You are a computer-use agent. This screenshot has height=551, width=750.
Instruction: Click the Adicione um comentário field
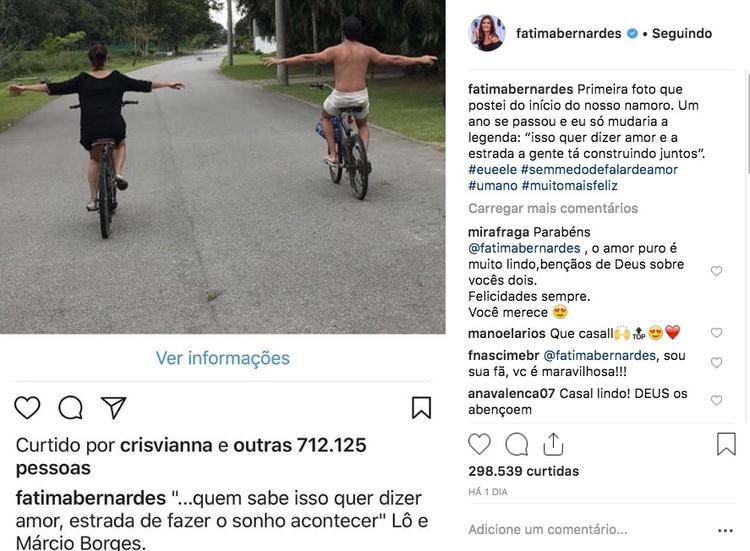pyautogui.click(x=548, y=530)
